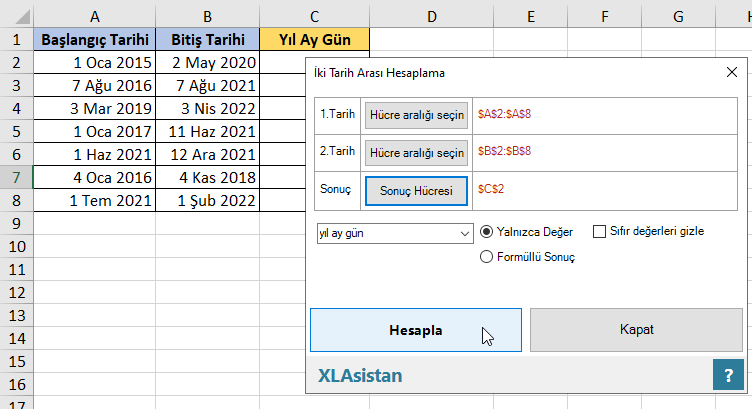Select the Formüllü Sonuç radio option
This screenshot has height=409, width=752.
point(486,257)
